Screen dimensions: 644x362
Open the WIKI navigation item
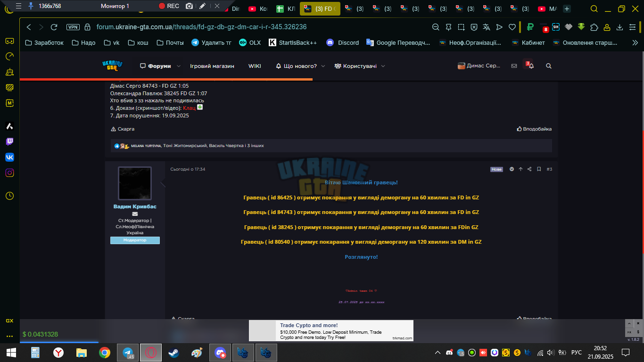[255, 66]
